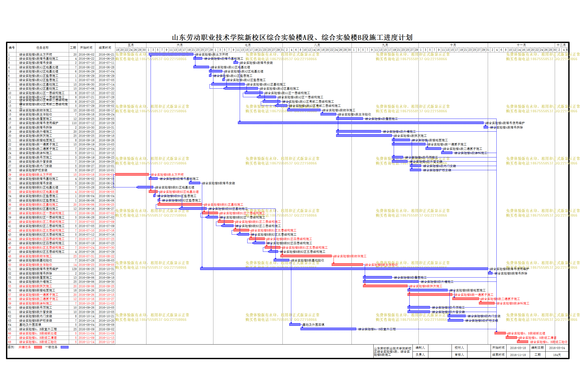Image resolution: width=580 pixels, height=392 pixels.
Task: Select the 工期 column header
Action: (73, 48)
